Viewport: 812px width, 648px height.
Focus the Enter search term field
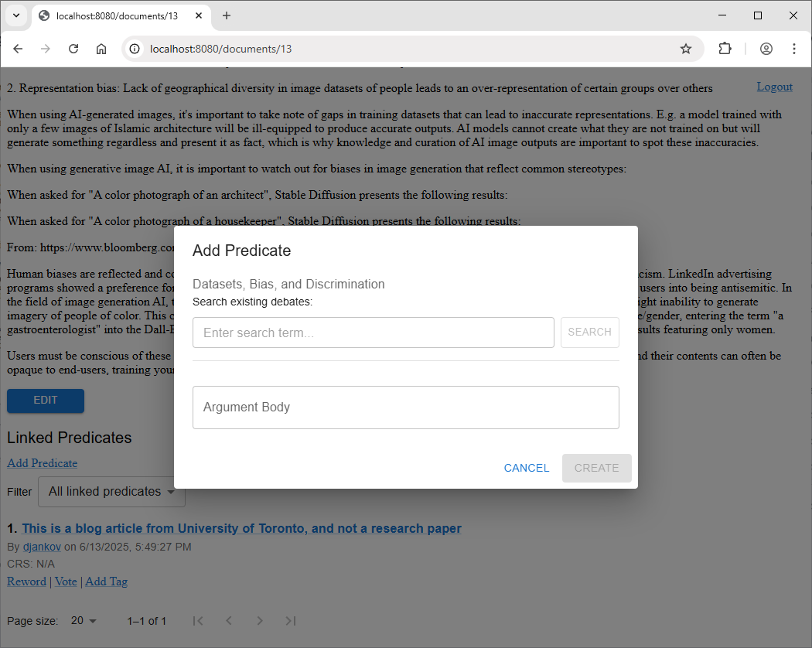374,333
